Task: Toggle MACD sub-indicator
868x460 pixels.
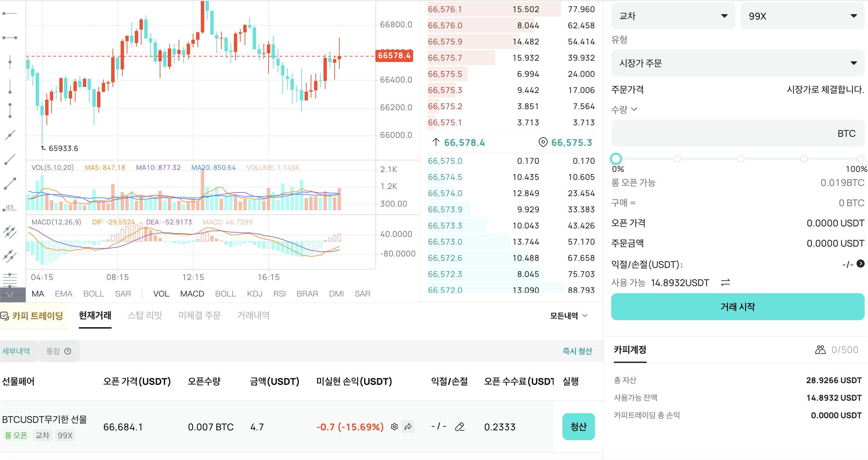Action: (192, 294)
